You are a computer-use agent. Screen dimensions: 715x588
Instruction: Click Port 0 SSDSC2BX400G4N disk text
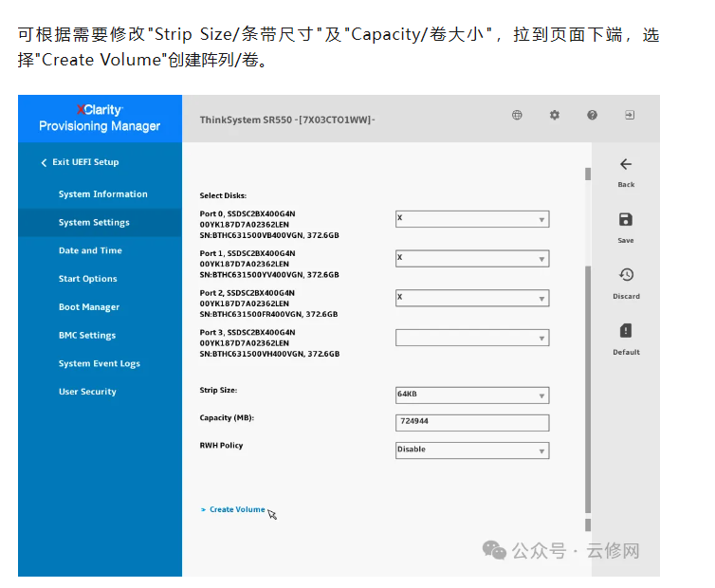pos(269,225)
